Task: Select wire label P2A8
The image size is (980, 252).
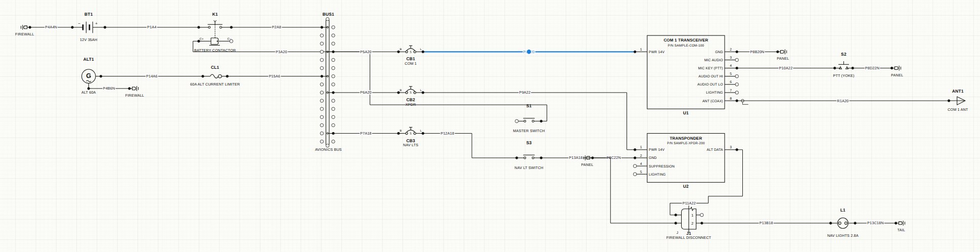Action: [x=276, y=27]
